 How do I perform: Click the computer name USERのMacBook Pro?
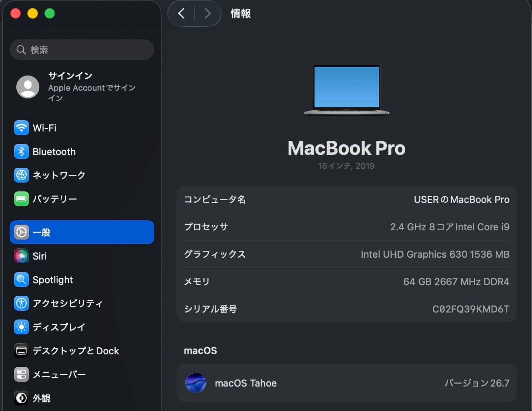[462, 199]
